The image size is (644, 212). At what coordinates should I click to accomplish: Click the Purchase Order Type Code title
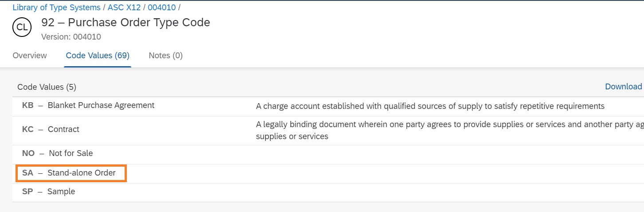(126, 22)
